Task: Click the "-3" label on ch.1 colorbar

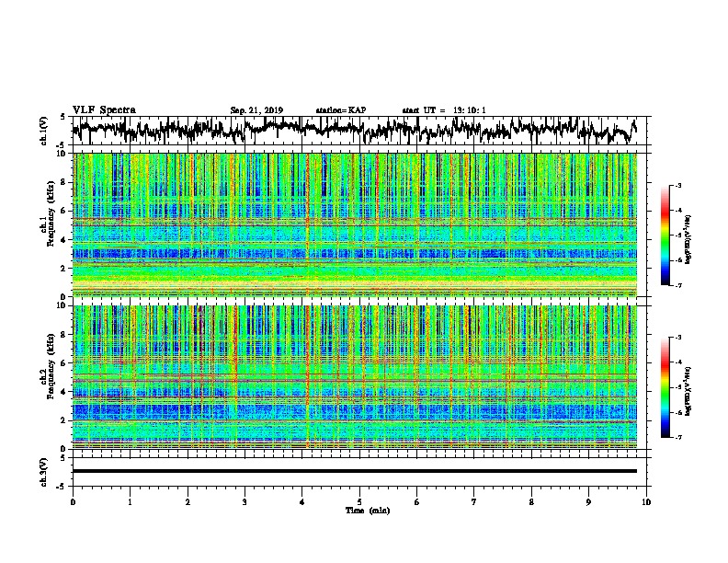Action: pyautogui.click(x=678, y=185)
